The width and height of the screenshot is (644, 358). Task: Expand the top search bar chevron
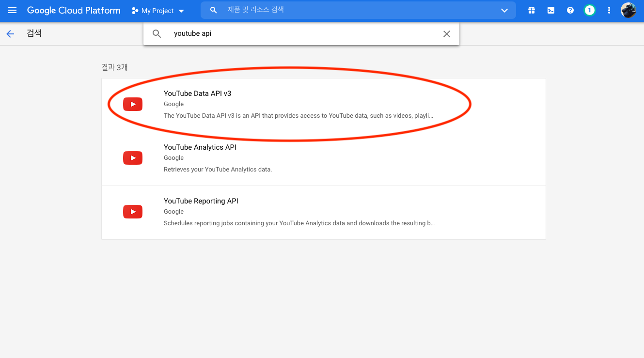(x=504, y=10)
